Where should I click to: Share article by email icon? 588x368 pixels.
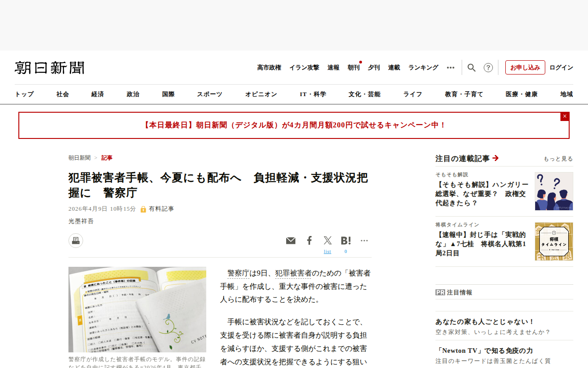coord(291,241)
